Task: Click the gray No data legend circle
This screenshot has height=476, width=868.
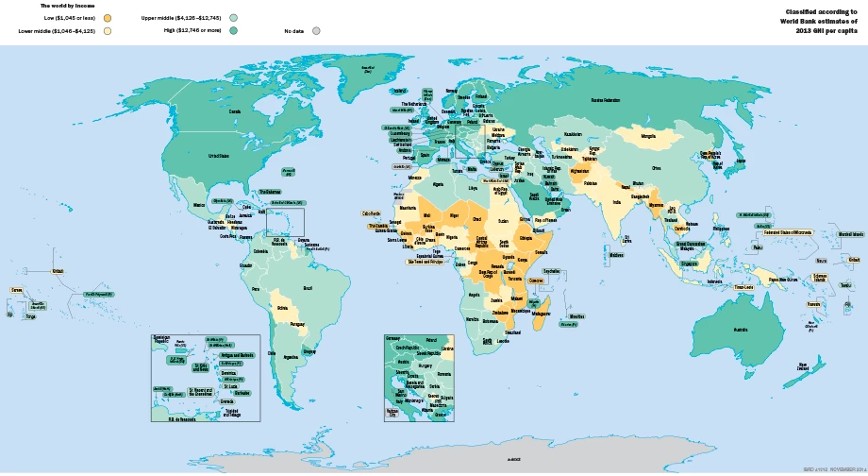Action: point(316,31)
